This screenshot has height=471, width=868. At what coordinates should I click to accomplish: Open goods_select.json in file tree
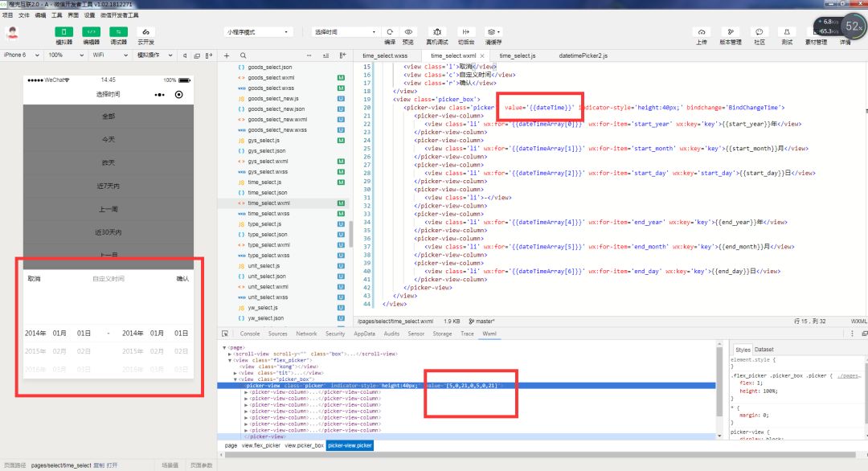coord(269,67)
